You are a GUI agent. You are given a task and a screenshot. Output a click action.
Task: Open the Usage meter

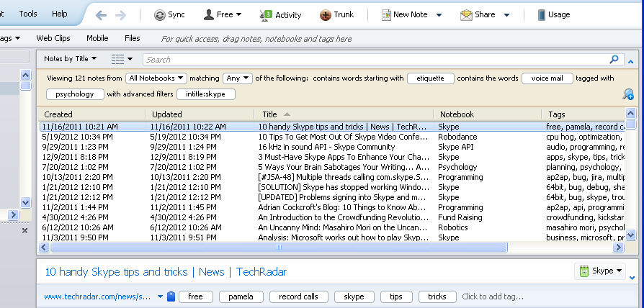pyautogui.click(x=554, y=15)
